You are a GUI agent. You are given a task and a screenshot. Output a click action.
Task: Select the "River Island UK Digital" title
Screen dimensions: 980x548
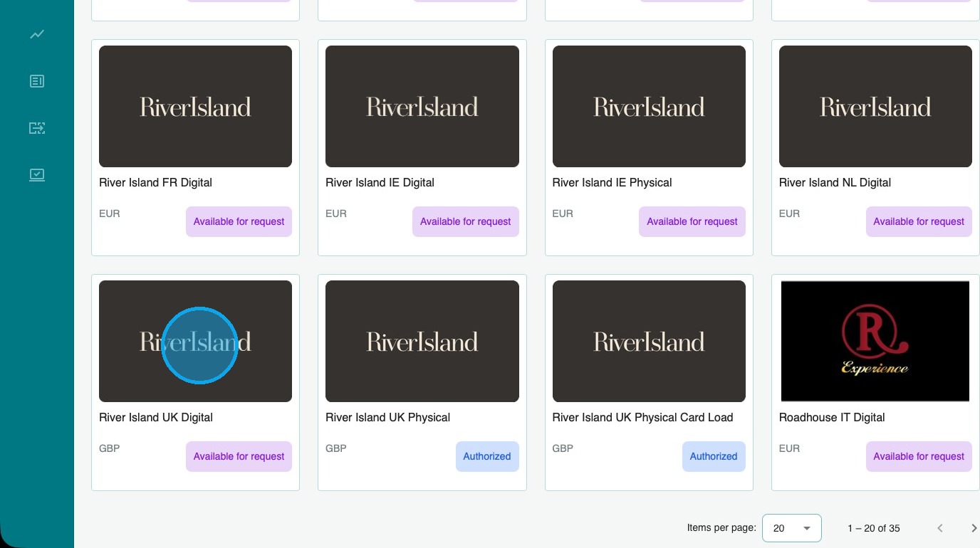click(156, 417)
